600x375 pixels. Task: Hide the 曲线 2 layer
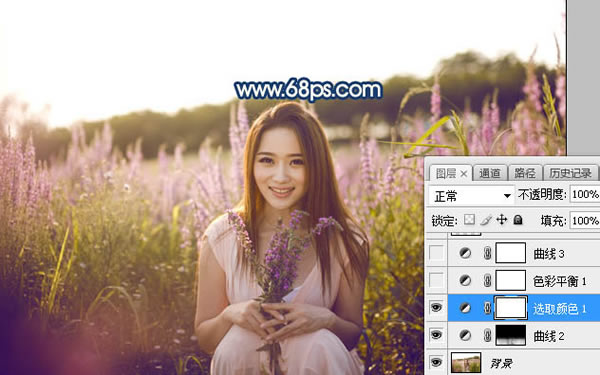tap(436, 335)
